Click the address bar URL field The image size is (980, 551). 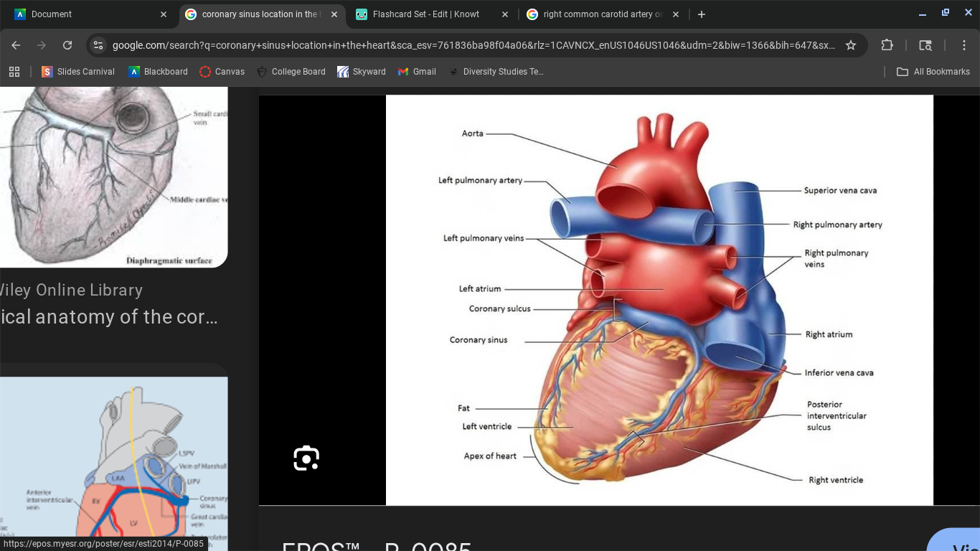pos(473,45)
